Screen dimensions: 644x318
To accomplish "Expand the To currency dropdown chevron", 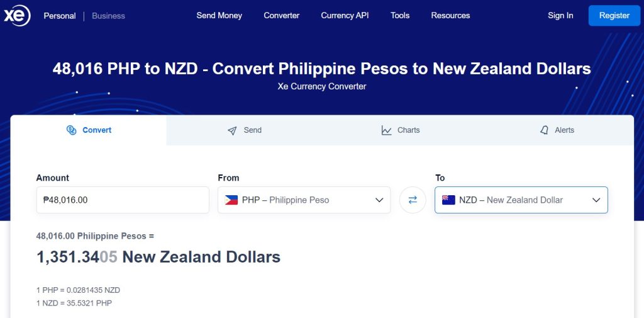I will pyautogui.click(x=596, y=200).
